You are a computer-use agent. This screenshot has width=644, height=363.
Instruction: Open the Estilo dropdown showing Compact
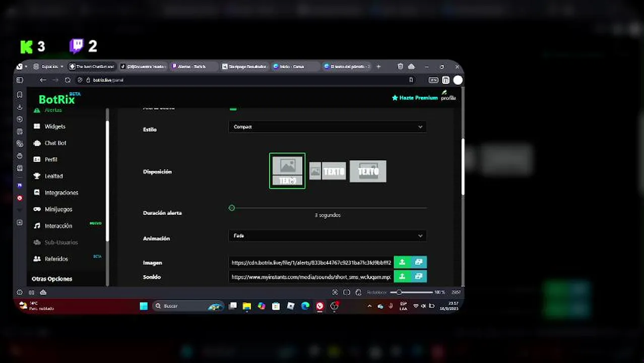[328, 127]
